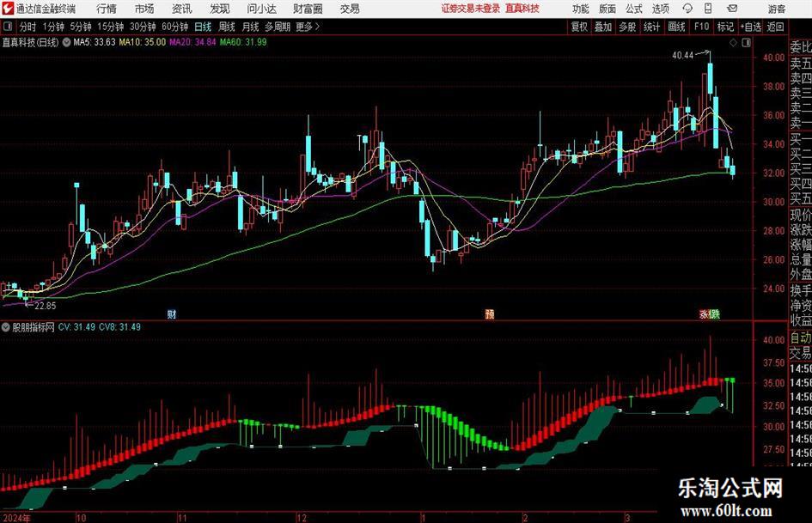The image size is (812, 523).
Task: Select the 多周期 multi-period tab
Action: (278, 27)
